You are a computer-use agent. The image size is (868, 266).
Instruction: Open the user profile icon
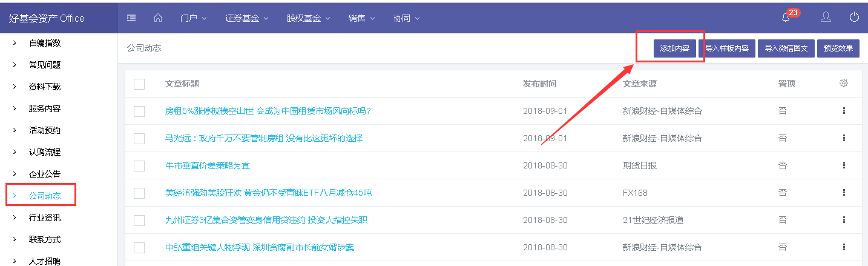tap(826, 18)
